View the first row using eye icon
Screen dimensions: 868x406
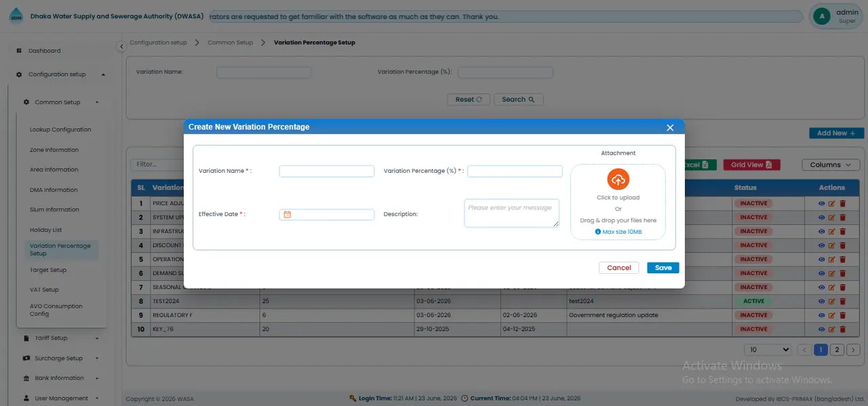[822, 203]
